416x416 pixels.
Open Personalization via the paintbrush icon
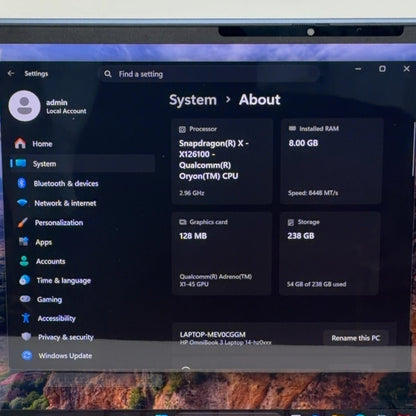[x=23, y=222]
